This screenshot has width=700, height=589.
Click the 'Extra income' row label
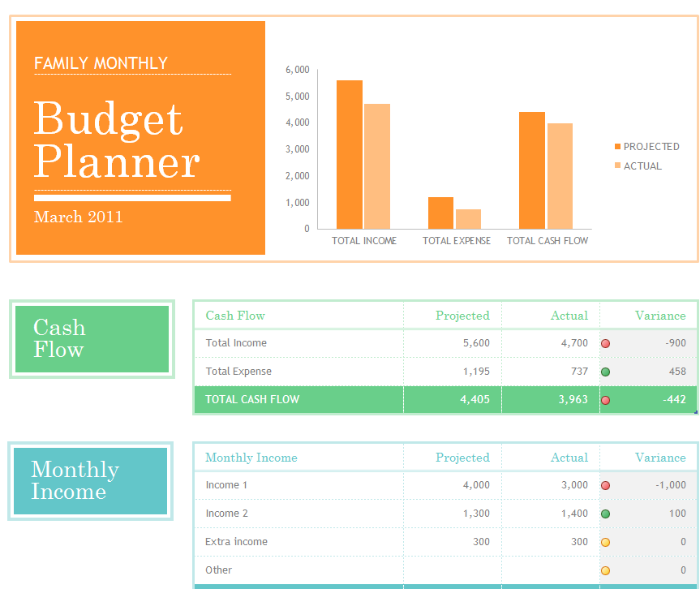(236, 542)
